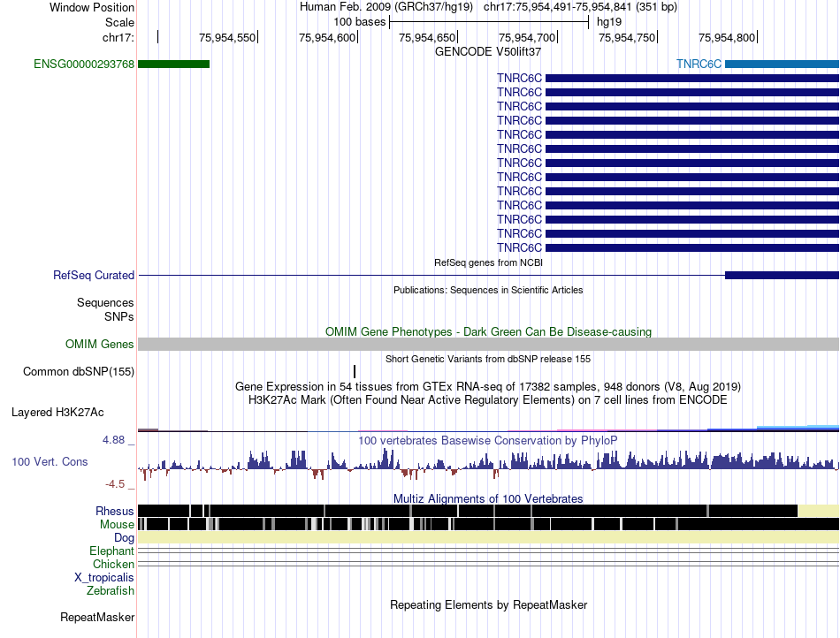The height and width of the screenshot is (638, 840).
Task: Click the light blue TNRC6C transcript label
Action: (x=699, y=65)
